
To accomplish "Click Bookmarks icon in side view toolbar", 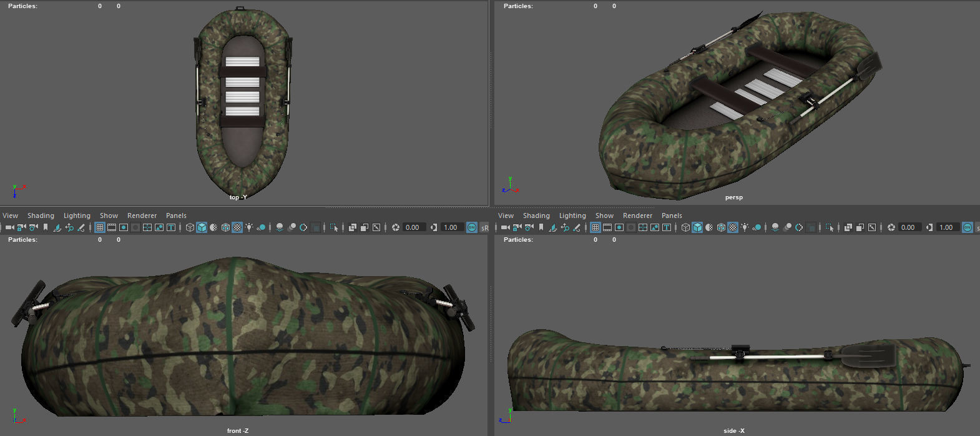I will click(541, 227).
